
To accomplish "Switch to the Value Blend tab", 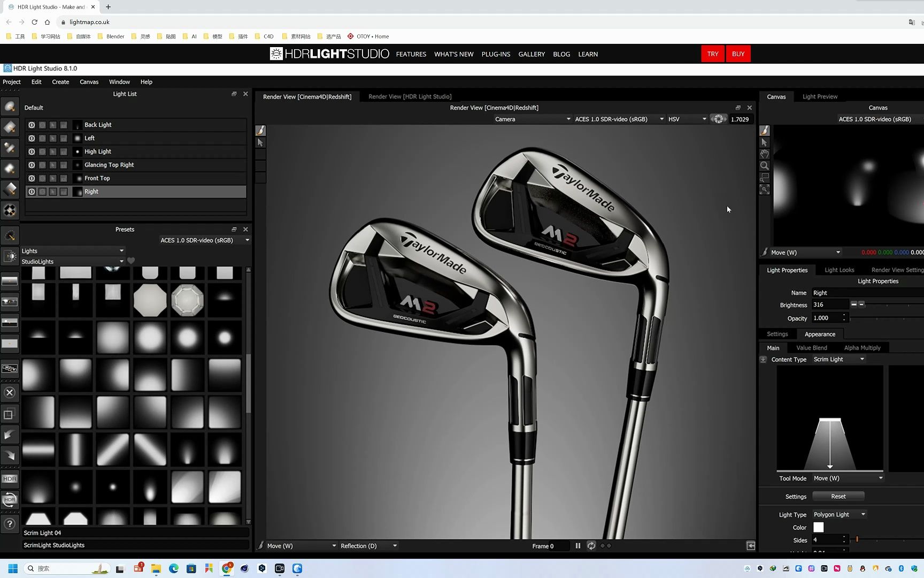I will point(811,348).
